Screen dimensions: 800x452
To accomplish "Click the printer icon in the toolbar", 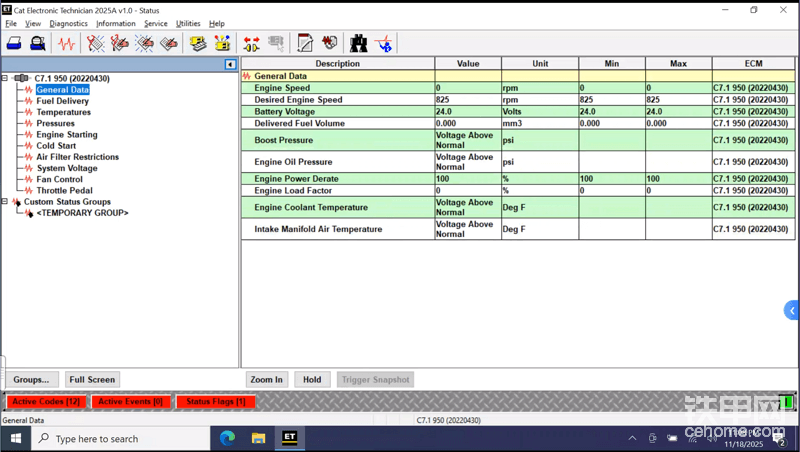I will (16, 43).
